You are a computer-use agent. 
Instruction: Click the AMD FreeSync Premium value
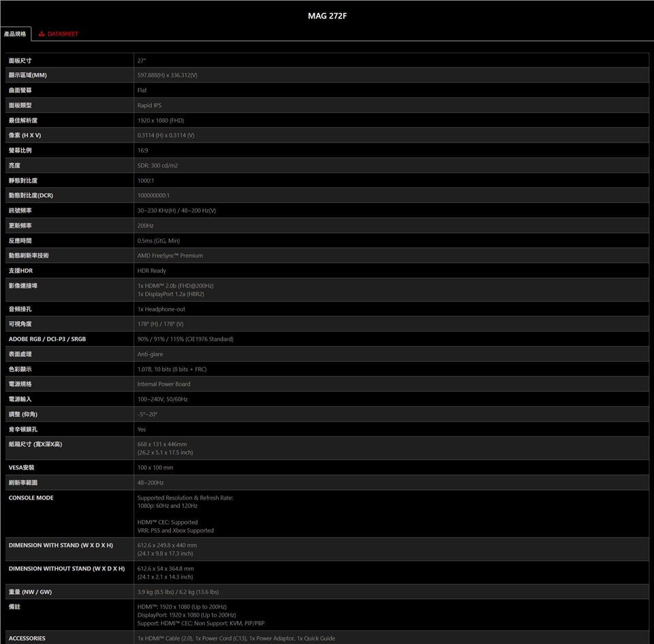coord(170,256)
